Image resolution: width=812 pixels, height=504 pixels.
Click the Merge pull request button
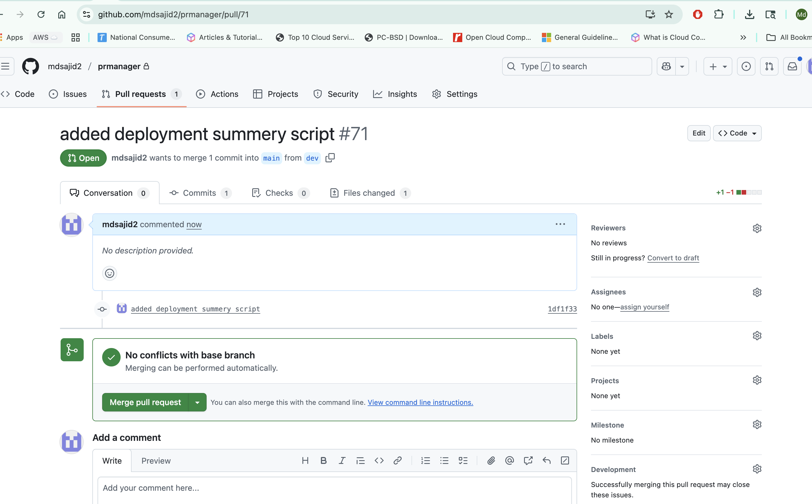[145, 402]
